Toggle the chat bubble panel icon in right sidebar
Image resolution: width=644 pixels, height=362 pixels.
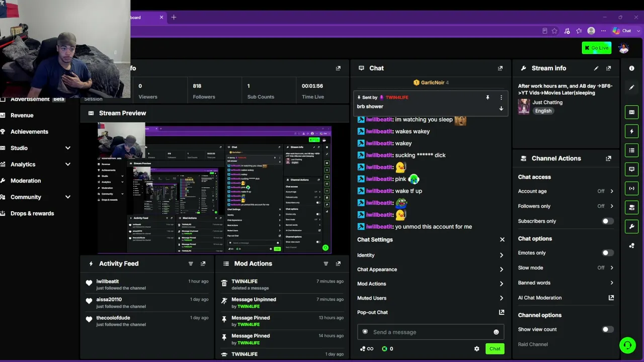tap(631, 169)
